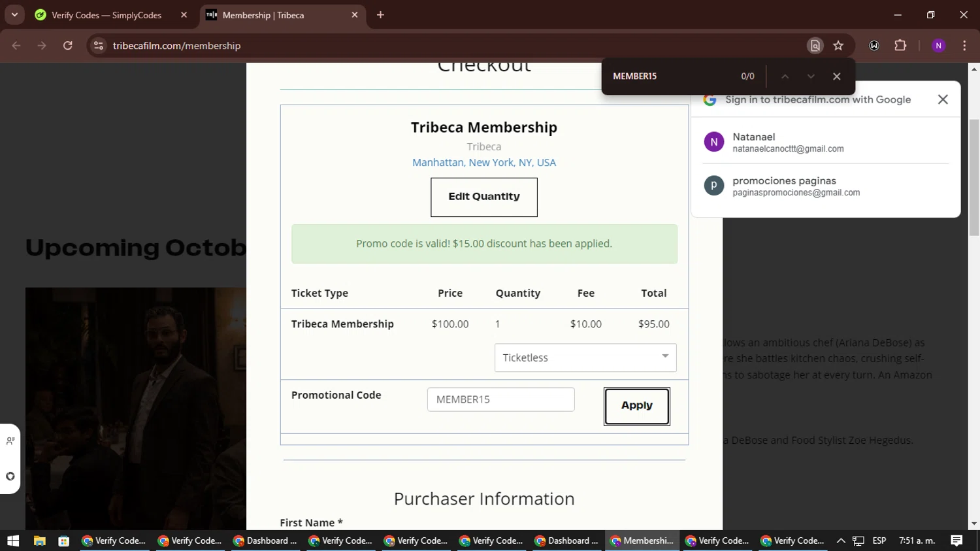Click the people icon on left side panel
Image resolution: width=980 pixels, height=551 pixels.
pos(10,441)
